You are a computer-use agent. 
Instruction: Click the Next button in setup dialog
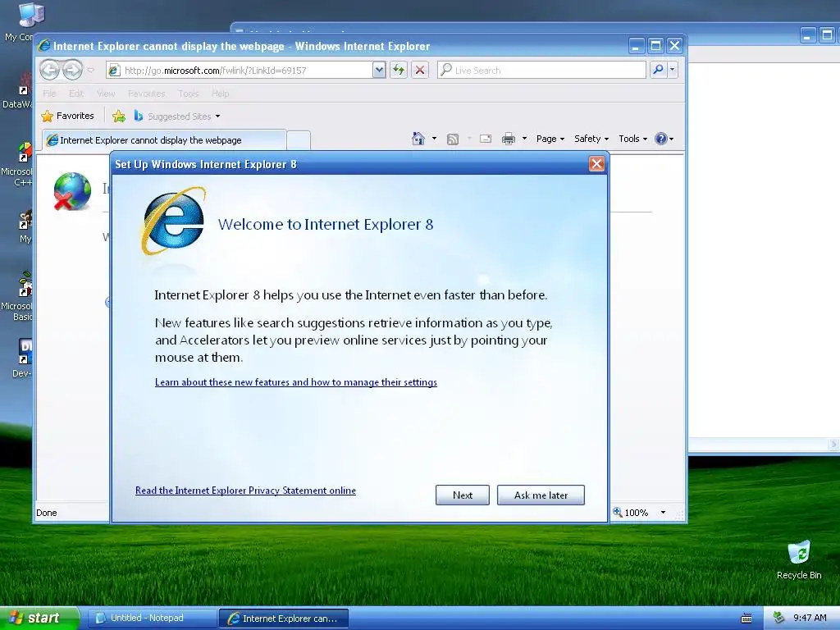click(x=463, y=495)
